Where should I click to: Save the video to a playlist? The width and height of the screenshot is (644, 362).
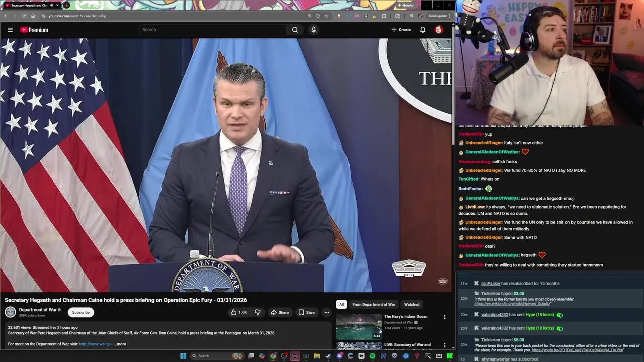click(x=306, y=312)
